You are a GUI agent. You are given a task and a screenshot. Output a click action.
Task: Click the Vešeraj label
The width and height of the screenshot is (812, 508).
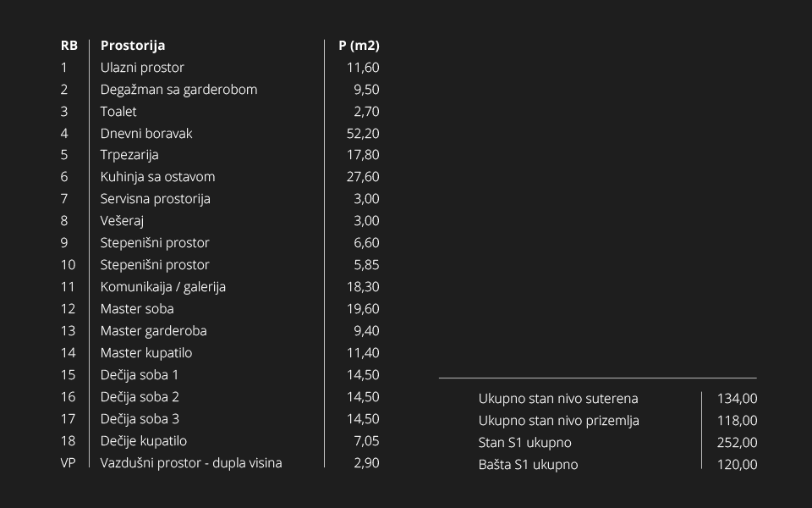(122, 221)
